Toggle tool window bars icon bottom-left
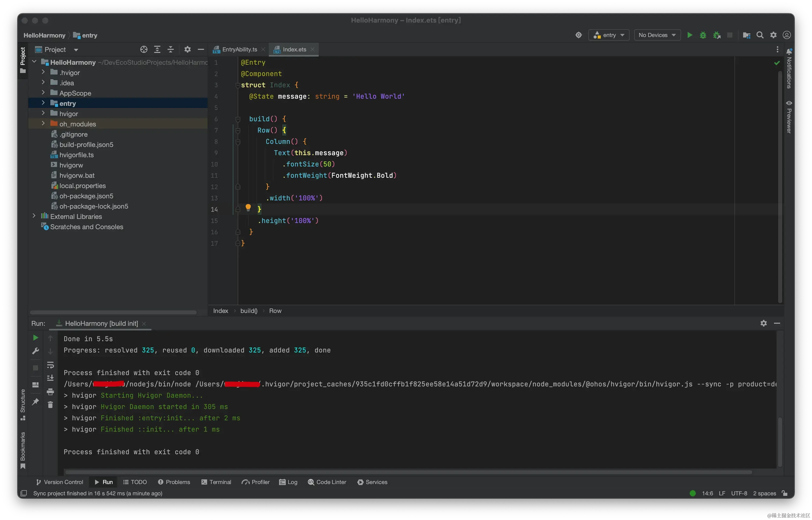 [24, 493]
